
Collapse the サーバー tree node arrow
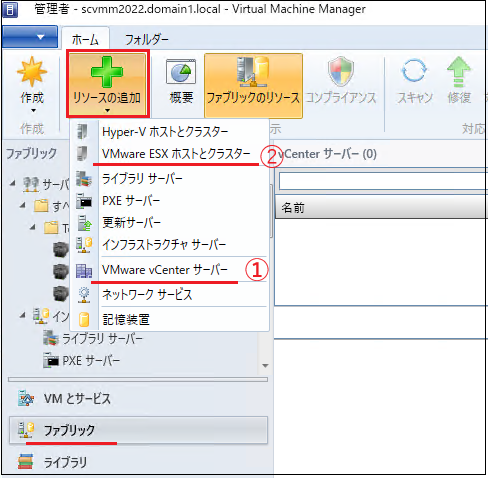click(x=13, y=183)
